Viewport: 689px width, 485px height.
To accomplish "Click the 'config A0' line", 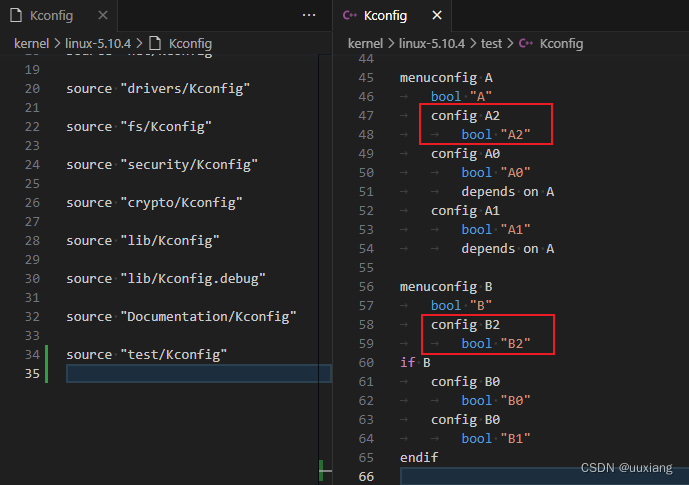I will coord(465,154).
